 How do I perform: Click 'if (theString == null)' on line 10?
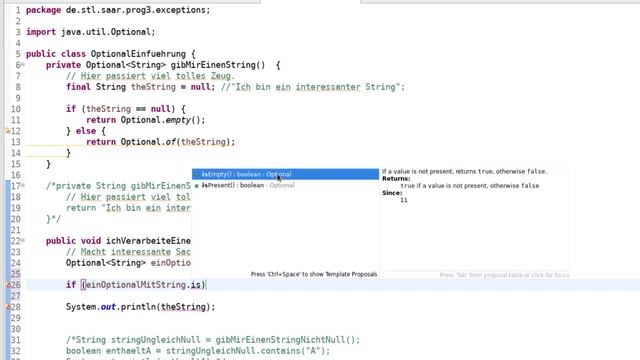120,109
